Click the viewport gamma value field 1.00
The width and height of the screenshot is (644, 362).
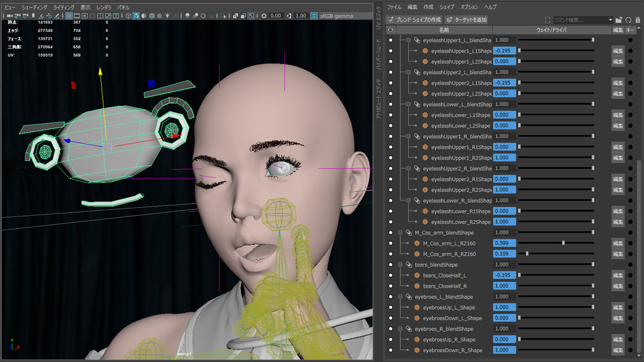301,16
